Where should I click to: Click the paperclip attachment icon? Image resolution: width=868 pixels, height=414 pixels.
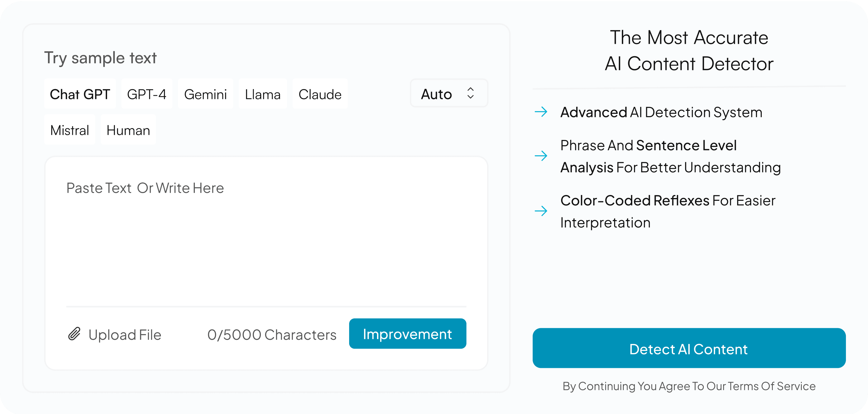click(x=75, y=334)
